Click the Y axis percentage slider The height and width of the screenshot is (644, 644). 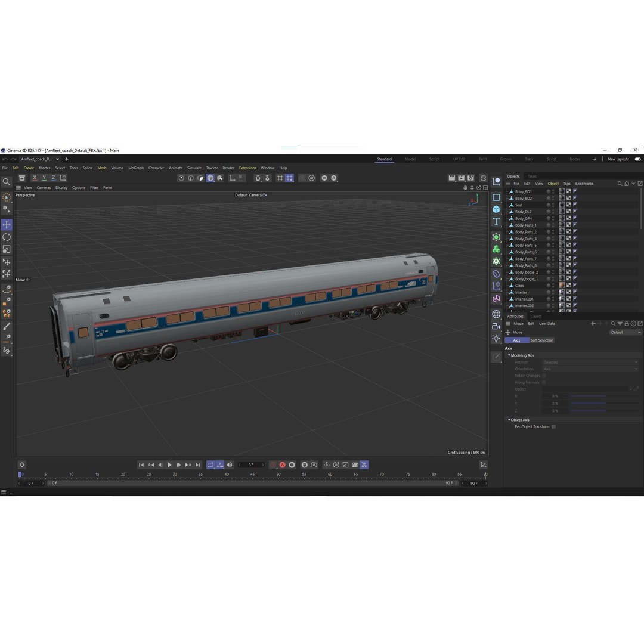[605, 403]
